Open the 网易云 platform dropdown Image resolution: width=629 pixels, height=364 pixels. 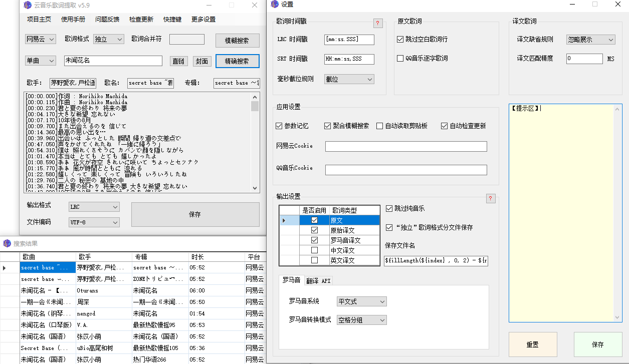click(41, 39)
